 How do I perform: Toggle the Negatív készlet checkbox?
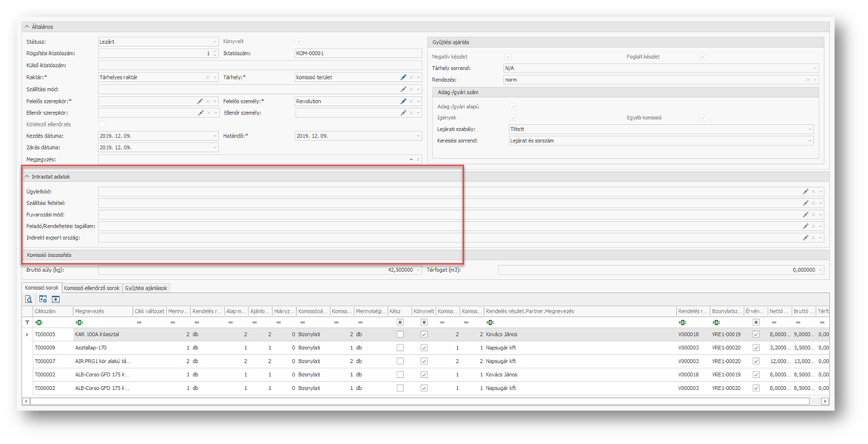click(x=508, y=56)
